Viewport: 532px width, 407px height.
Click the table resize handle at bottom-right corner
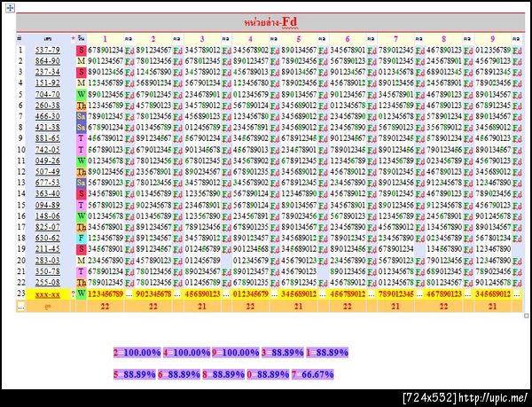[526, 316]
